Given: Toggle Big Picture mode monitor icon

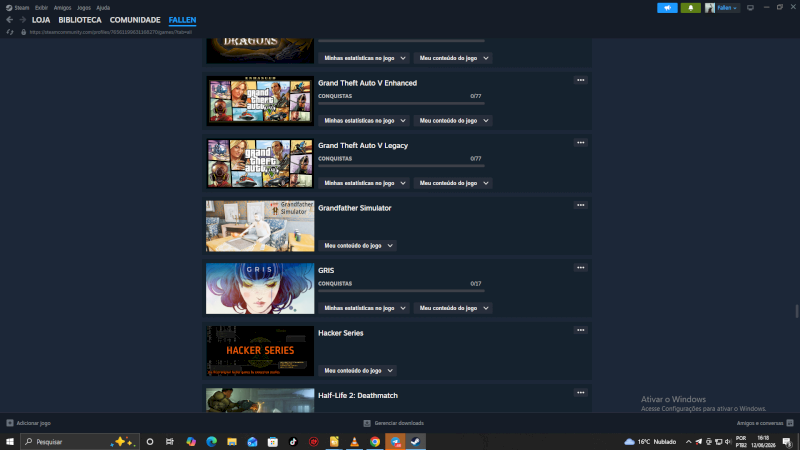Looking at the screenshot, I should click(x=750, y=8).
